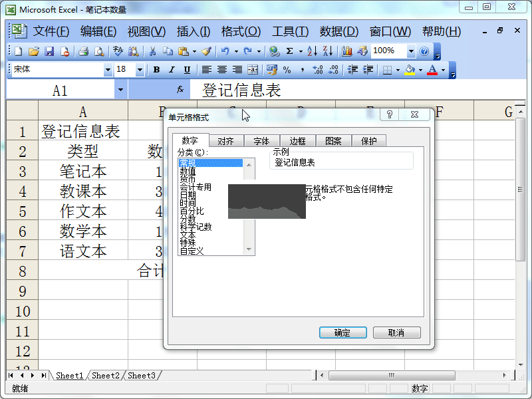The image size is (532, 399).
Task: Select the Chart Wizard toolbar icon
Action: click(346, 51)
